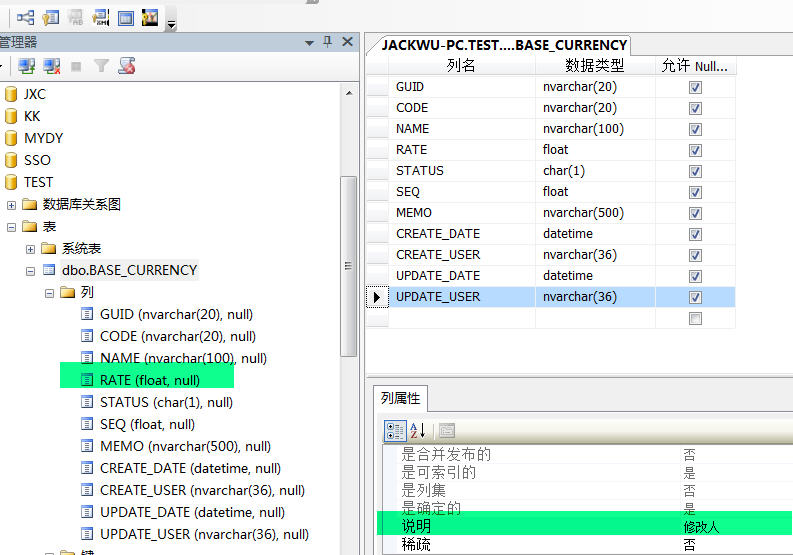Click Connect icon in Object Explorer toolbar
This screenshot has width=793, height=555.
coord(26,66)
